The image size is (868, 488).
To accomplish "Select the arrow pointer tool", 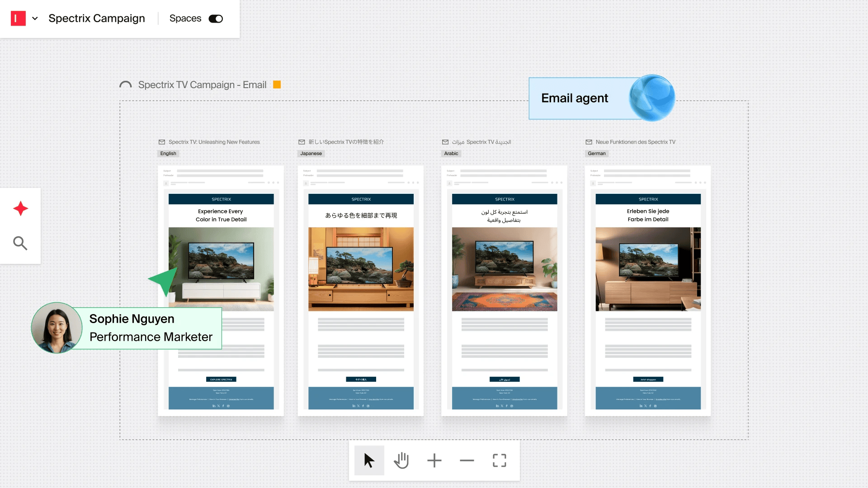I will click(369, 460).
